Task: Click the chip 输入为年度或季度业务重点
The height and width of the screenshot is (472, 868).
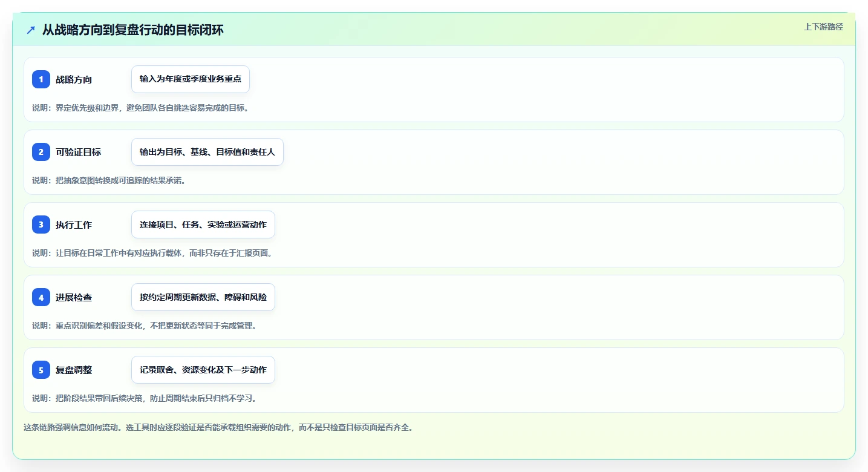Action: 191,79
